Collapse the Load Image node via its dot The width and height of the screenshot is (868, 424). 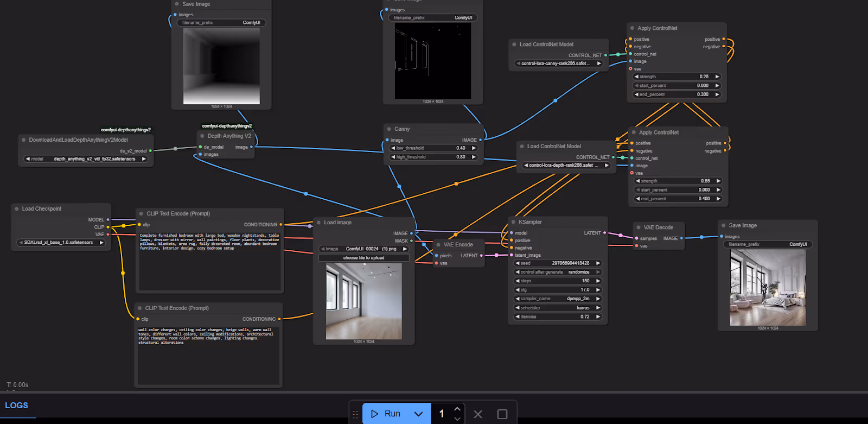point(319,223)
